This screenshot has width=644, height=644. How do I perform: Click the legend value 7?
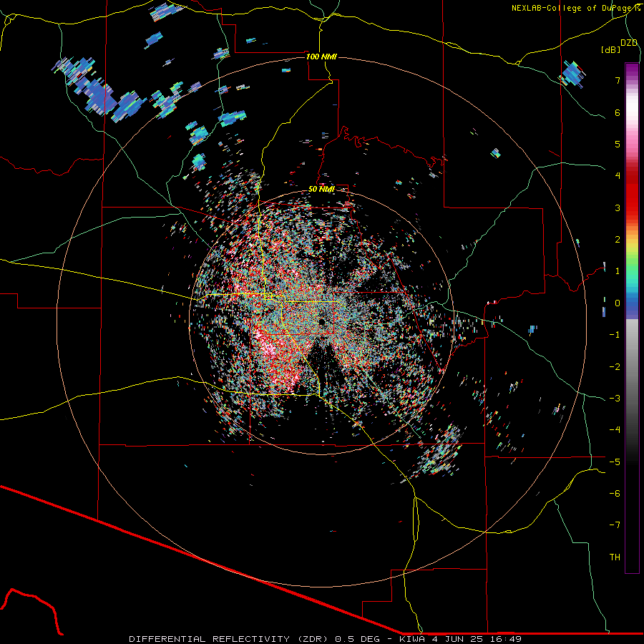point(618,80)
